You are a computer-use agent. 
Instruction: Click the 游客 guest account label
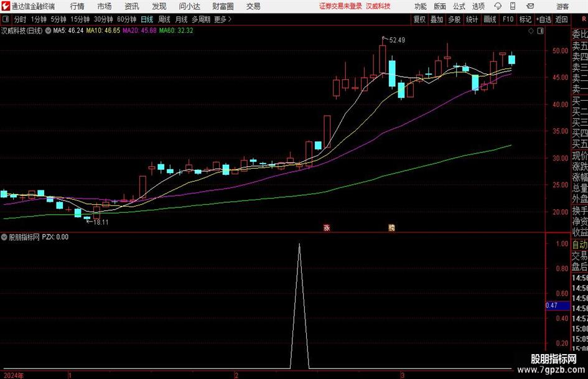(562, 6)
